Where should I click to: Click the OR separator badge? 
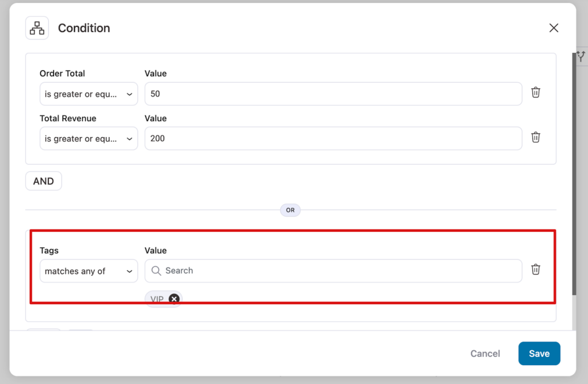[290, 210]
